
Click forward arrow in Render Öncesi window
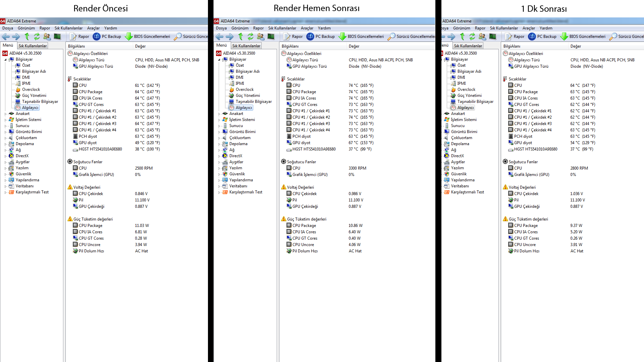coord(16,37)
